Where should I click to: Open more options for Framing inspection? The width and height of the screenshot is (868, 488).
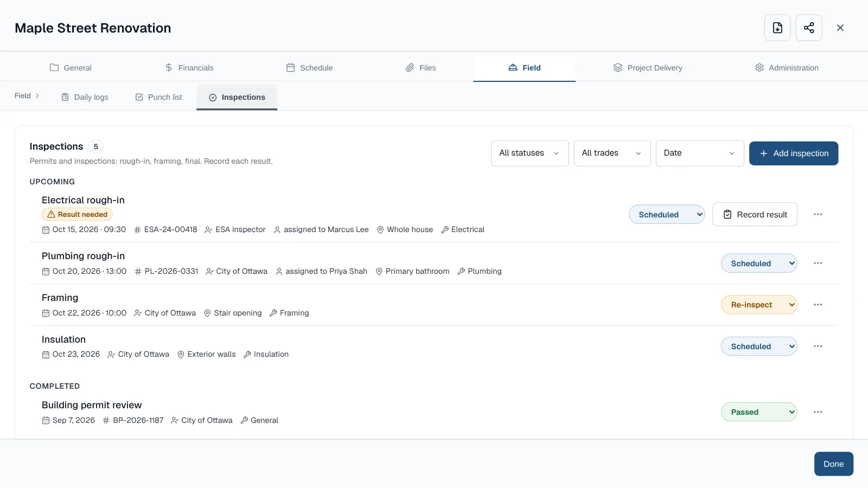point(818,305)
